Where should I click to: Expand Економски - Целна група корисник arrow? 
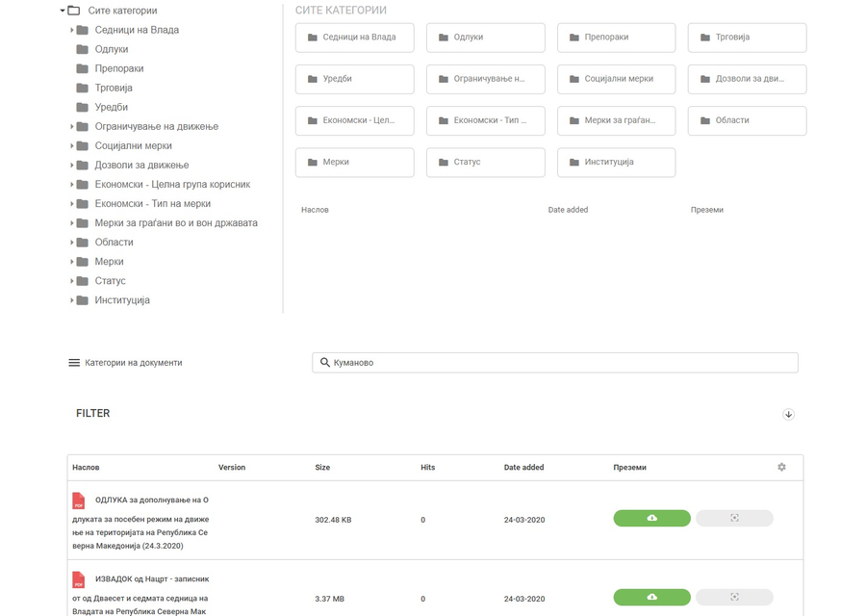72,185
